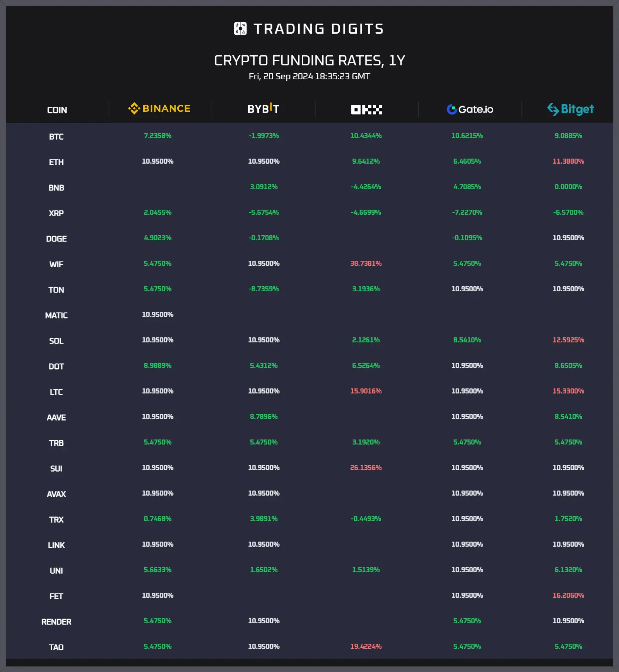Click the Bitget arrows logo icon
619x672 pixels.
[x=553, y=109]
